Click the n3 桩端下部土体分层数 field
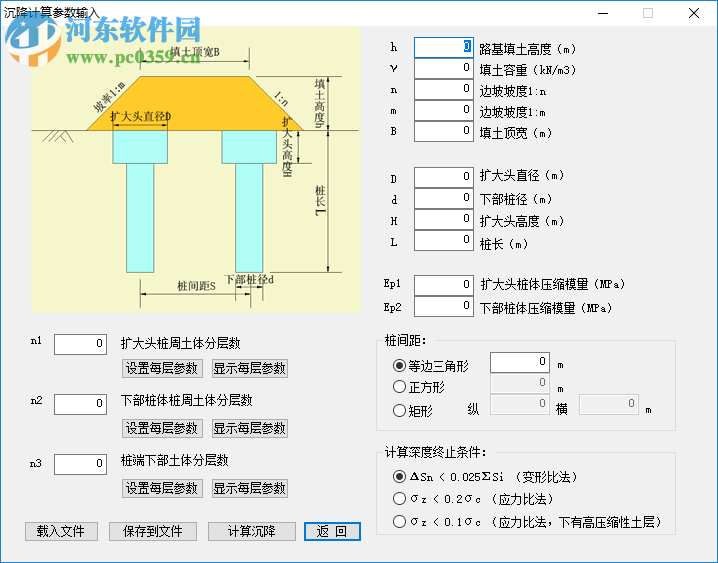Viewport: 718px width, 563px height. [x=81, y=464]
